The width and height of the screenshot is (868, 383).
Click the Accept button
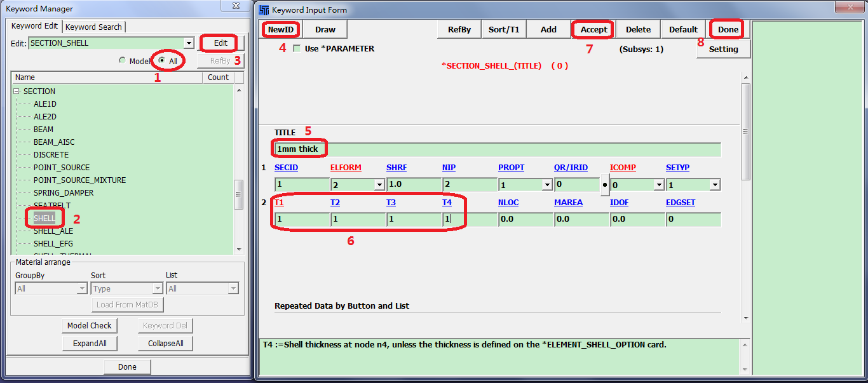coord(594,29)
